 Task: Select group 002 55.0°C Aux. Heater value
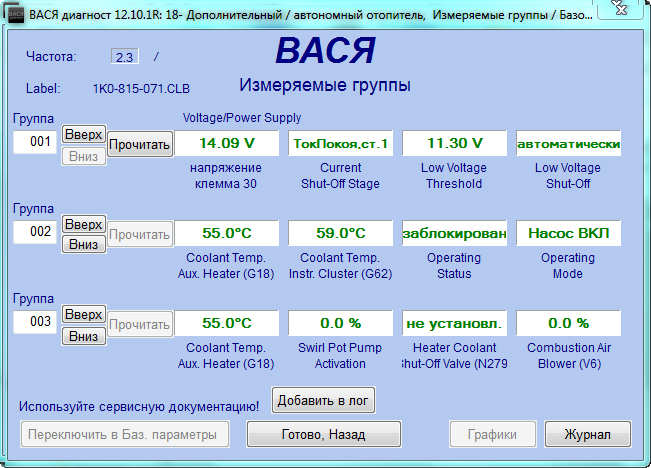coord(227,233)
